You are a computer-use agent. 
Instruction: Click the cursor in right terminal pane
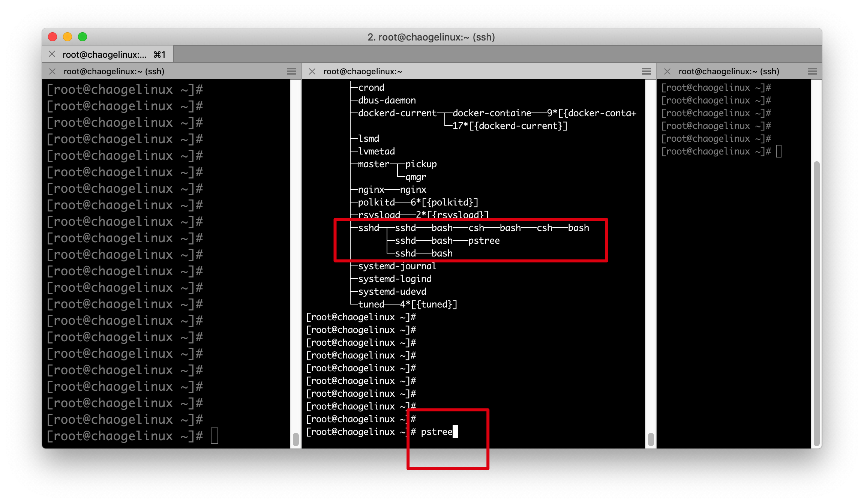pyautogui.click(x=779, y=151)
